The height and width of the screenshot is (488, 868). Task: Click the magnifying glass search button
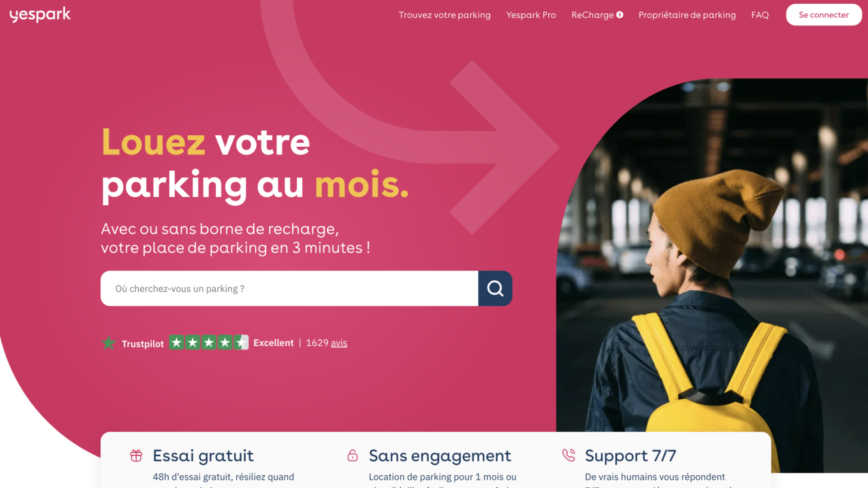(x=495, y=288)
